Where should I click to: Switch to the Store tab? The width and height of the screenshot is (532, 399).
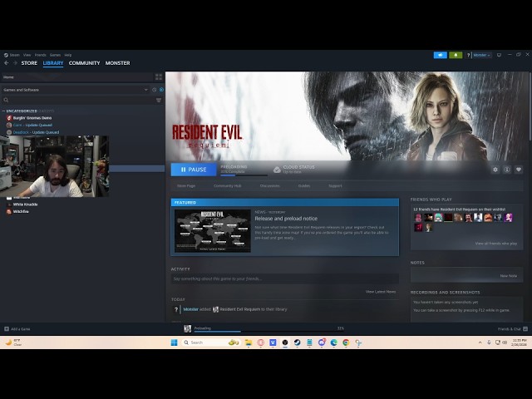tap(29, 63)
